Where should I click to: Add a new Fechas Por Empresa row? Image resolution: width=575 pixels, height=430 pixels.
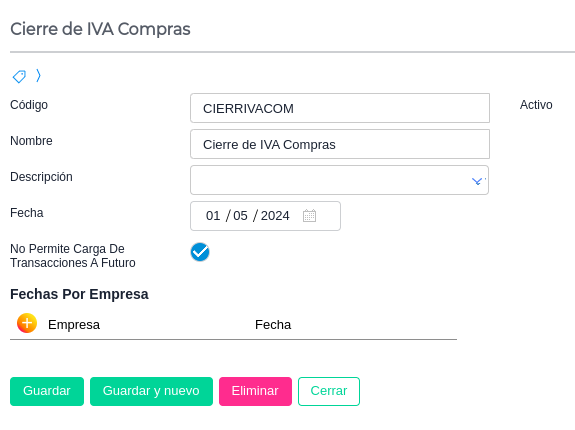coord(27,323)
